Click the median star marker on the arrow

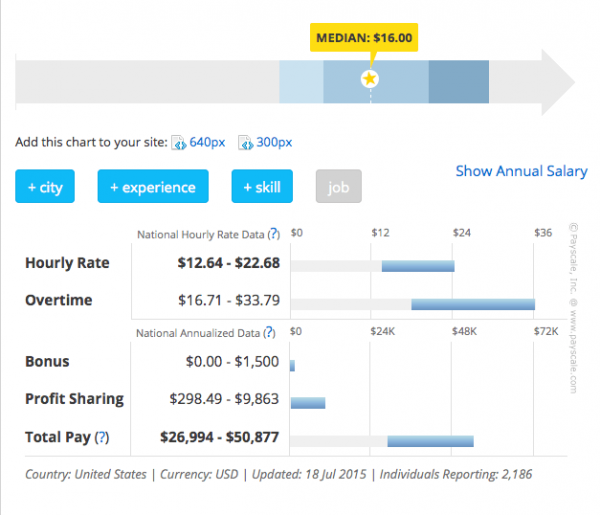[370, 79]
